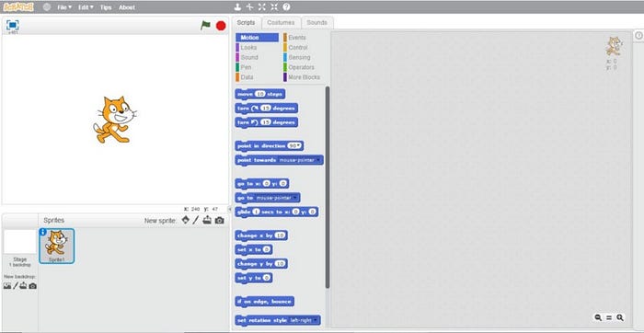Open the Block help question-mark tool
Viewport: 644px width, 333px height.
[x=286, y=7]
